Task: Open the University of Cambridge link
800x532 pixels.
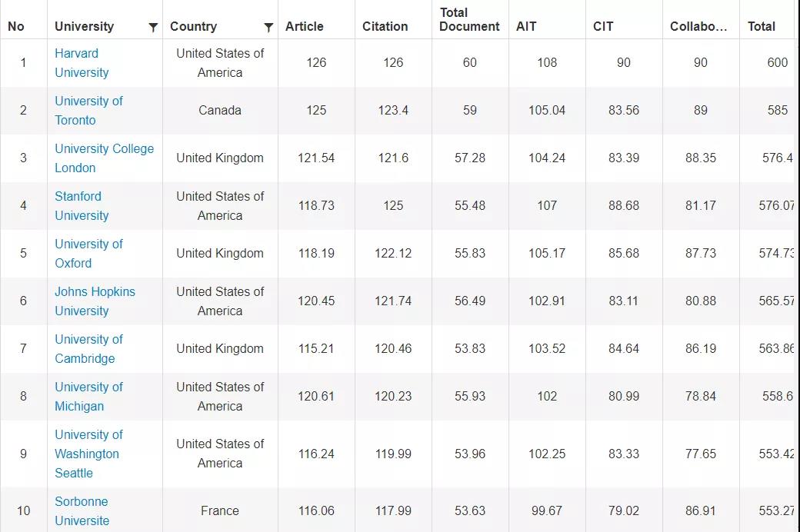Action: click(88, 349)
